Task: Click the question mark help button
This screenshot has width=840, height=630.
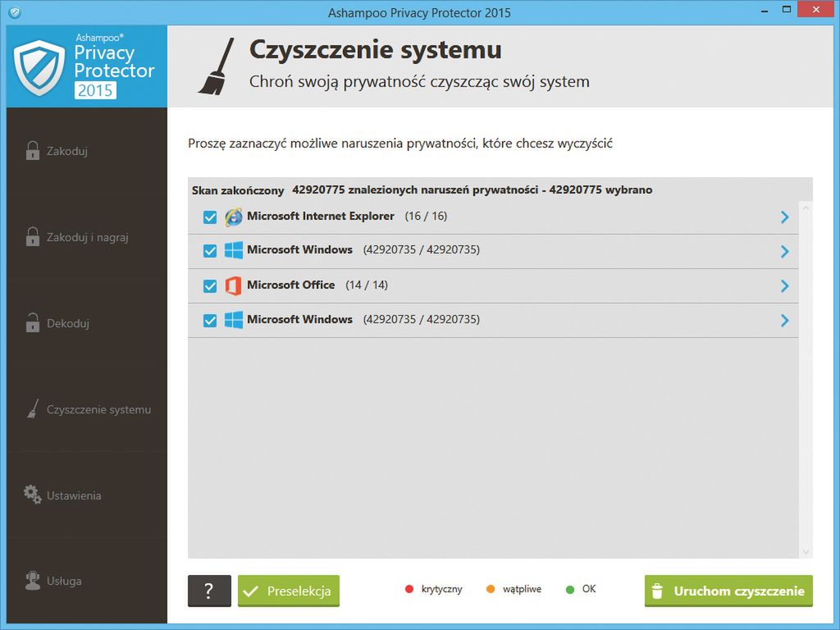Action: click(x=209, y=591)
